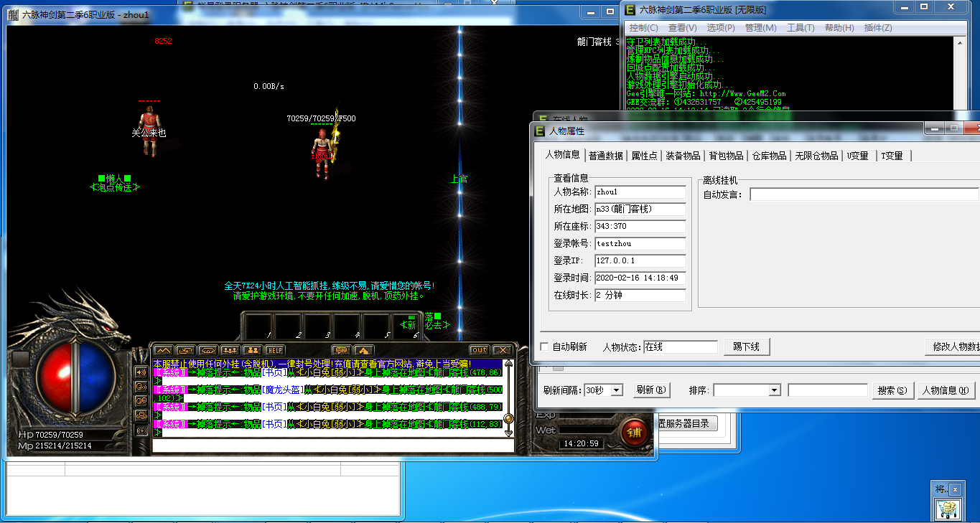Click the 刷新(R) button
Image resolution: width=980 pixels, height=523 pixels.
(651, 390)
